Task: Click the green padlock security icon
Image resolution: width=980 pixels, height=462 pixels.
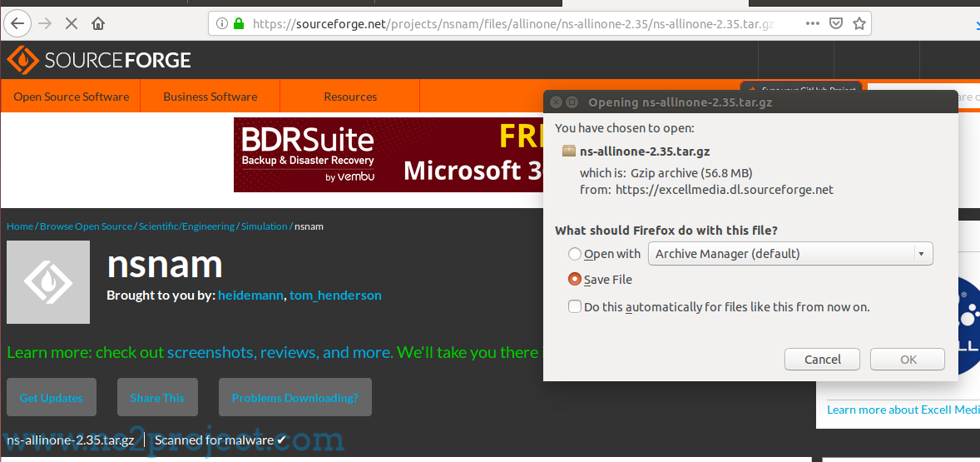Action: pyautogui.click(x=238, y=24)
